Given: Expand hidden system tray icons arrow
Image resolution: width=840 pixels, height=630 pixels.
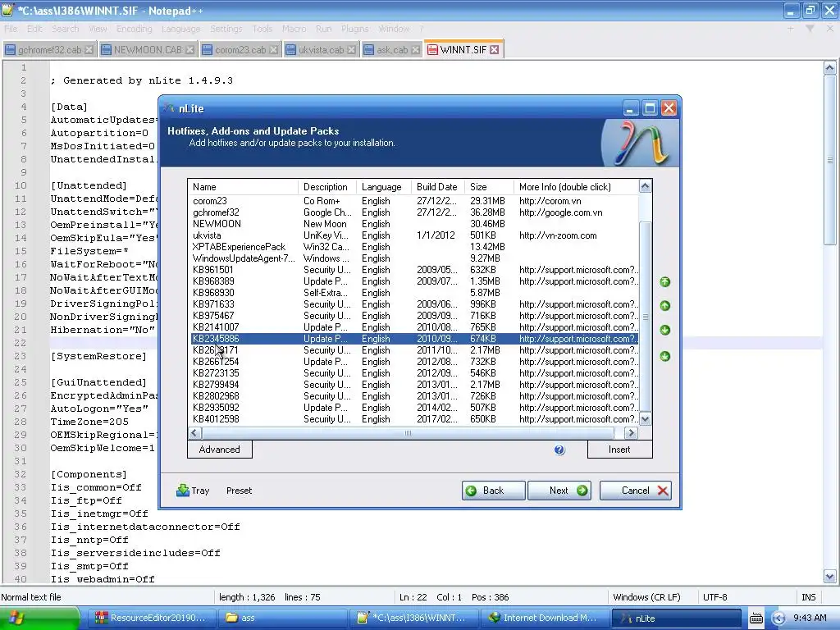Looking at the screenshot, I should point(778,619).
